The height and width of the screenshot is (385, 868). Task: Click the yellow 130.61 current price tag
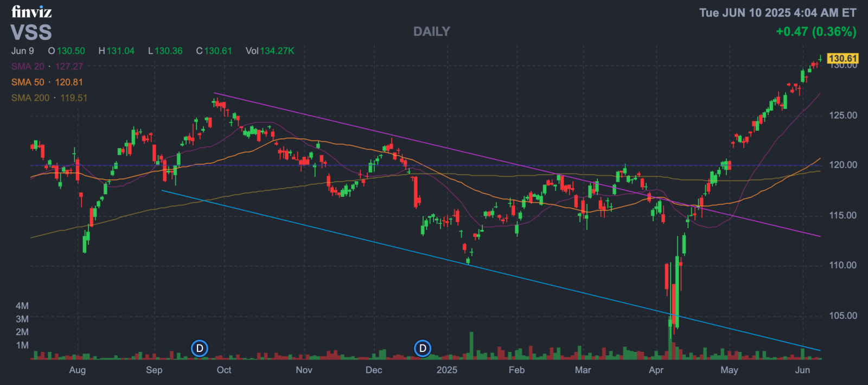[843, 58]
